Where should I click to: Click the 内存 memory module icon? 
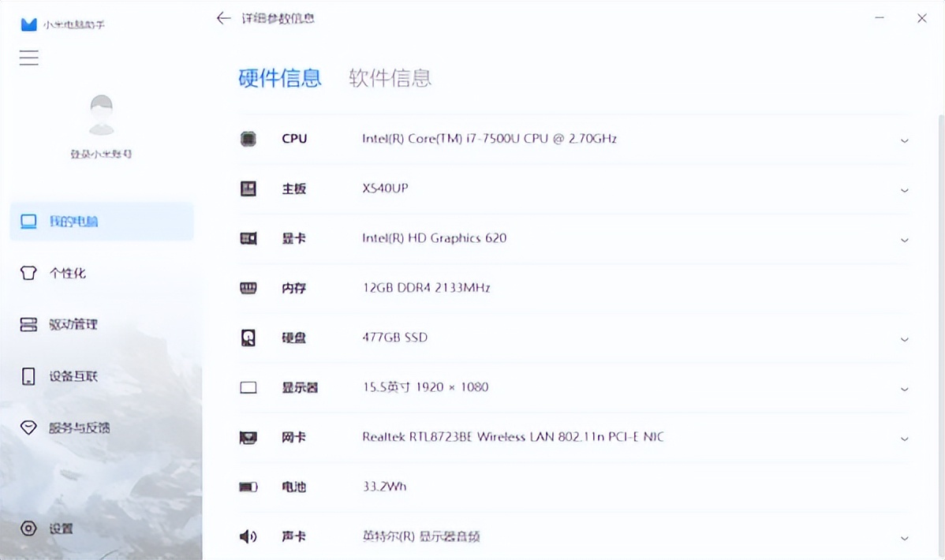pos(248,287)
